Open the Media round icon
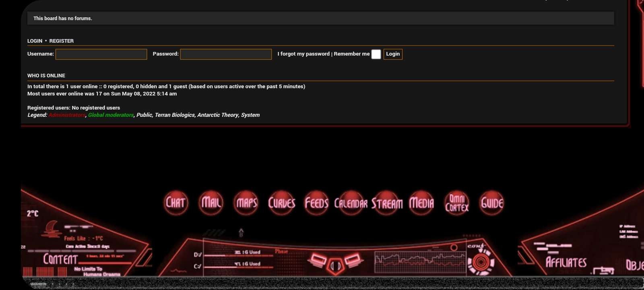The width and height of the screenshot is (644, 290). tap(421, 203)
